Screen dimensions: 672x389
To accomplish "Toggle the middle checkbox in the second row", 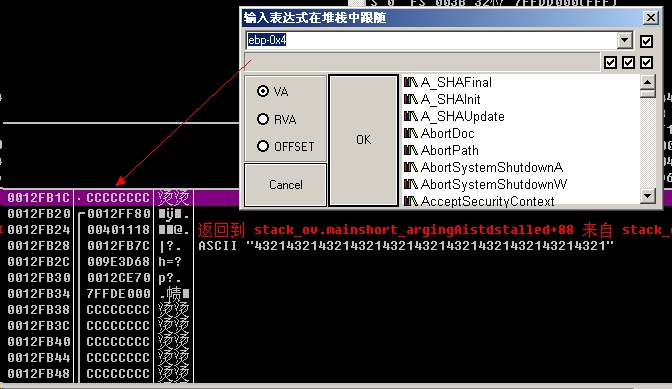I will coord(628,63).
